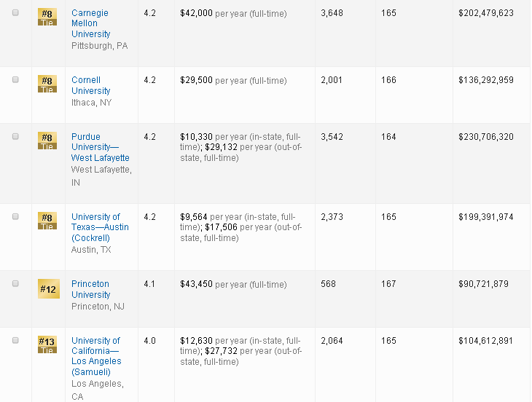Screen dimensions: 532x402
Task: Tick the Purdue University checkbox
Action: pyautogui.click(x=15, y=137)
